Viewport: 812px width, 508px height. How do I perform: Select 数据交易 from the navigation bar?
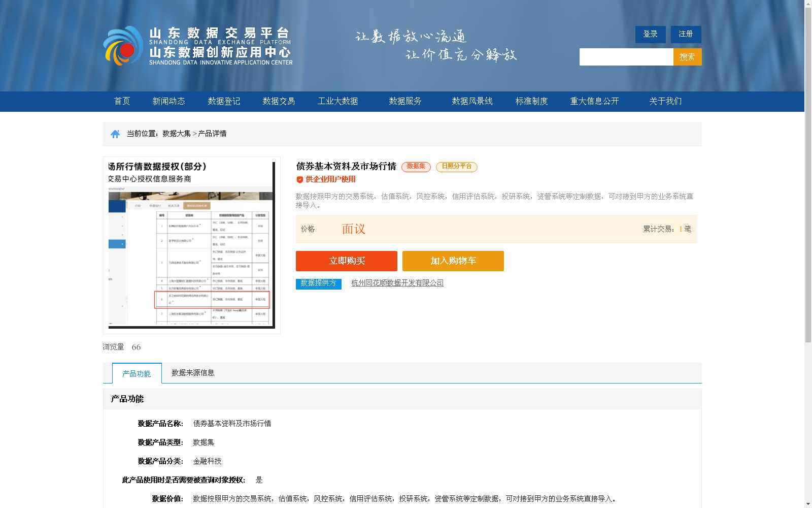tap(279, 101)
